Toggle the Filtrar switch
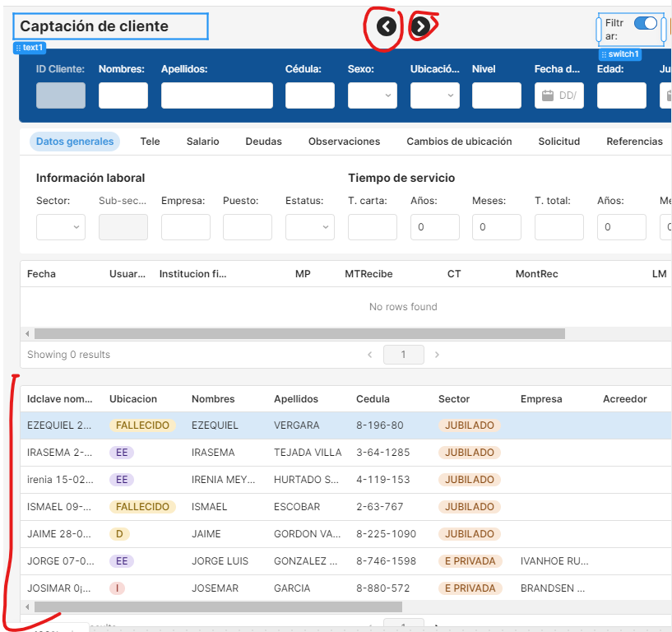 pos(646,23)
